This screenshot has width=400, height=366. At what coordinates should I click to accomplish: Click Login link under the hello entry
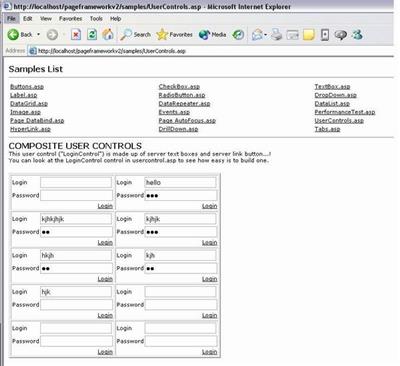pyautogui.click(x=210, y=206)
